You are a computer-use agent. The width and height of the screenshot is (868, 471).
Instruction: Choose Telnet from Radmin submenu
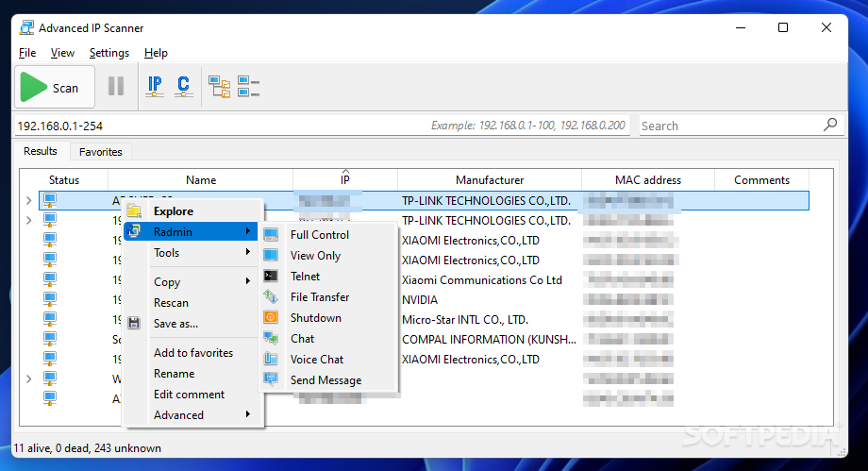tap(329, 276)
